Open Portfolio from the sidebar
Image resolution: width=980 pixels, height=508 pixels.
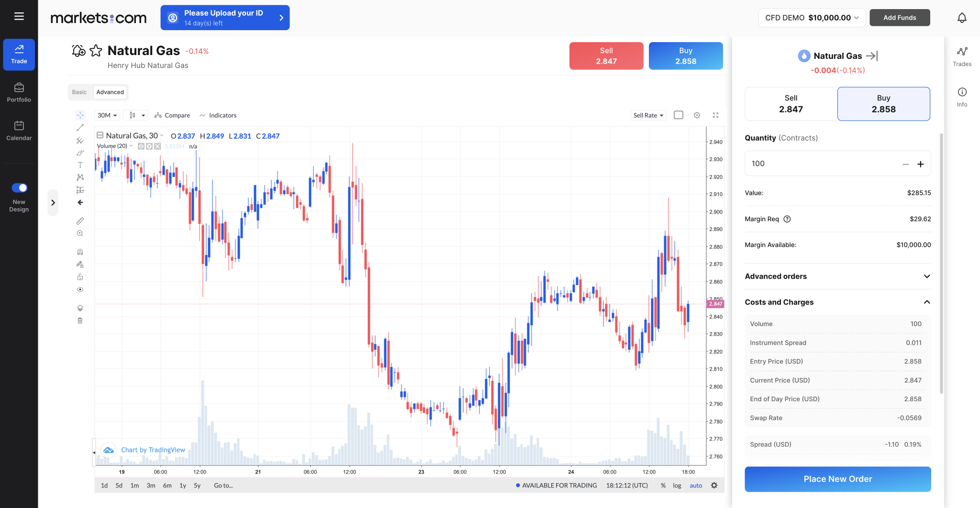[19, 92]
